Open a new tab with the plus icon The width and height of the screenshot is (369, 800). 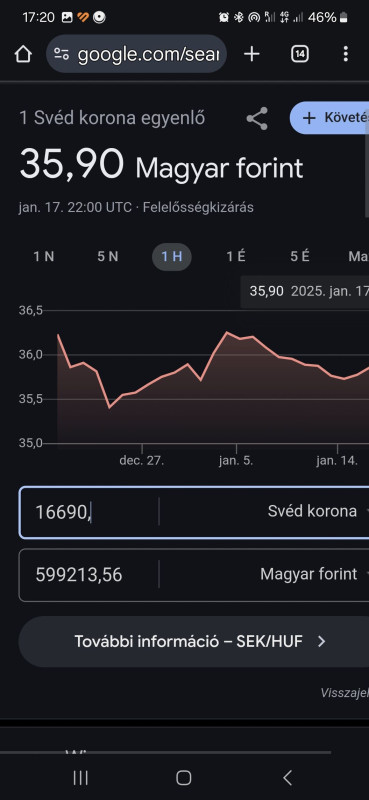pyautogui.click(x=252, y=54)
